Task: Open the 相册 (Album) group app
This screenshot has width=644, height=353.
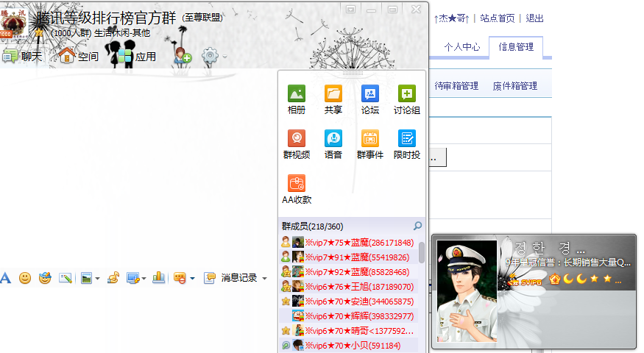Action: (296, 99)
